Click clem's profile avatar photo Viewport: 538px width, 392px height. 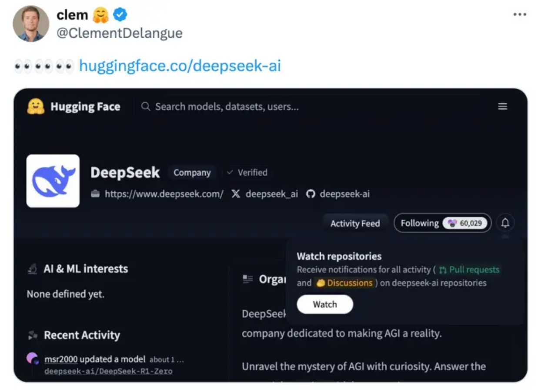31,23
